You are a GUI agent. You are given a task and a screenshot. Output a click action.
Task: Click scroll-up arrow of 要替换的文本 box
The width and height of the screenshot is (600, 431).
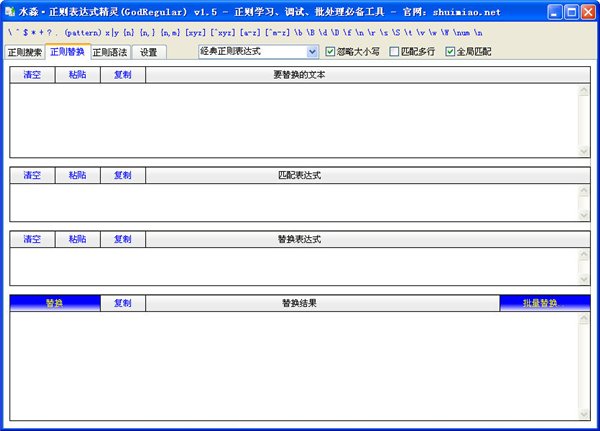coord(584,91)
